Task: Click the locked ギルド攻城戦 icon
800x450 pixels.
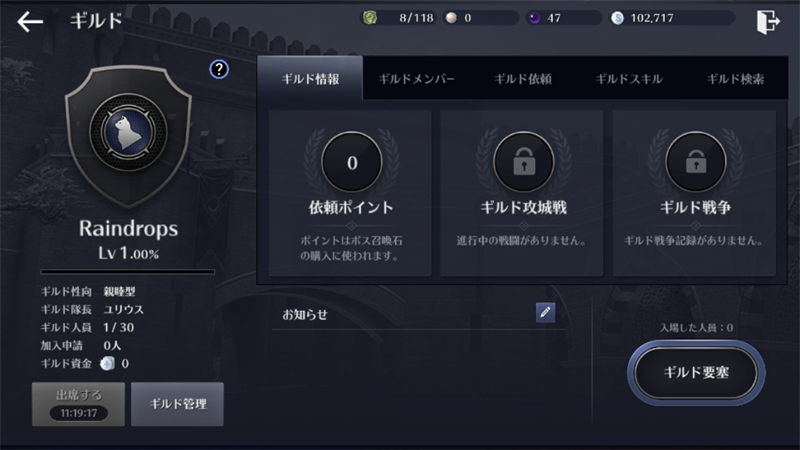Action: pyautogui.click(x=524, y=162)
